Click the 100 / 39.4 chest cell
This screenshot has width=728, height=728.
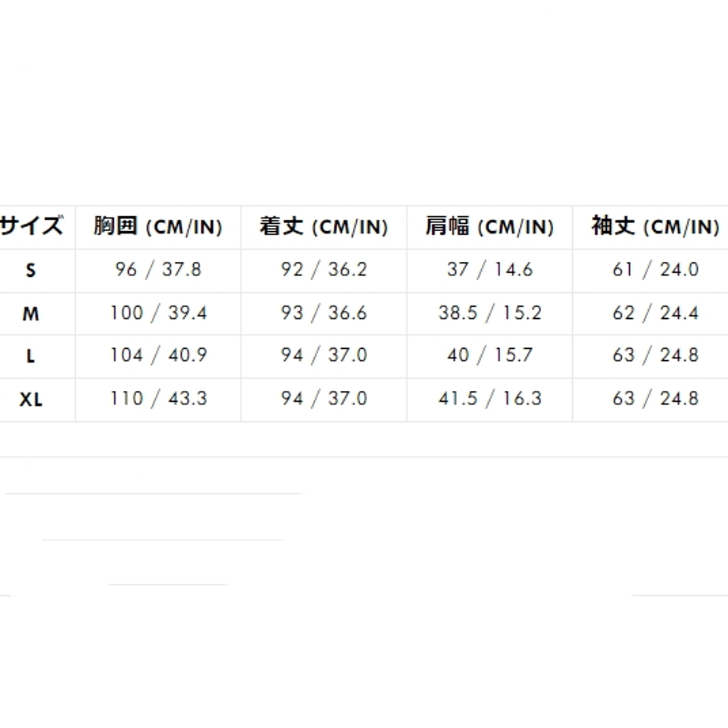[x=158, y=313]
